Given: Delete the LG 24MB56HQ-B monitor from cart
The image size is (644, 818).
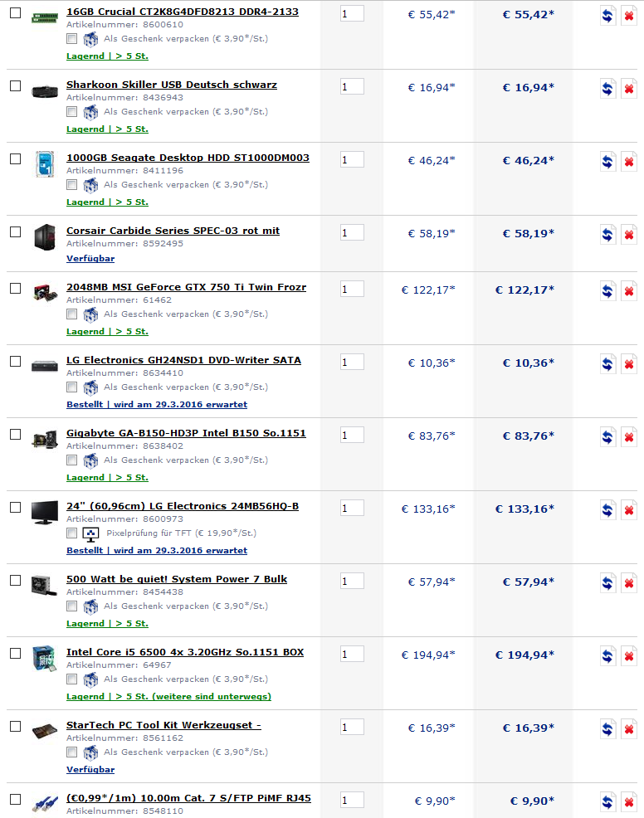Looking at the screenshot, I should click(629, 510).
